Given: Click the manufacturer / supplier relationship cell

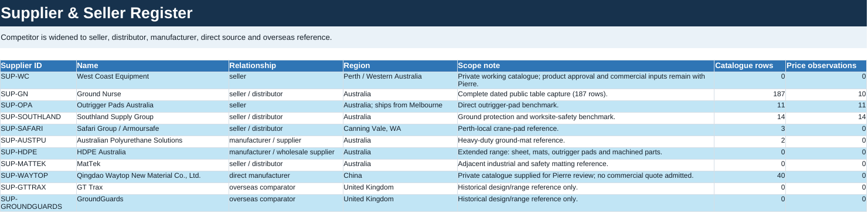Looking at the screenshot, I should [x=285, y=141].
